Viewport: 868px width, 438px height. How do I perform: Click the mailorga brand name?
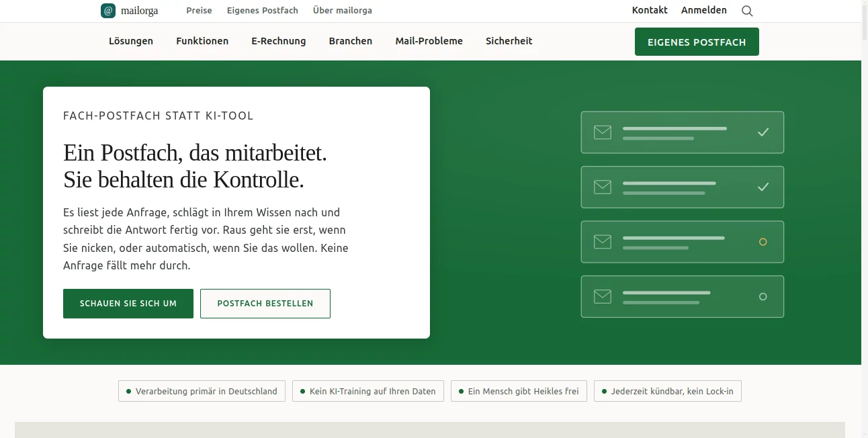pos(140,11)
